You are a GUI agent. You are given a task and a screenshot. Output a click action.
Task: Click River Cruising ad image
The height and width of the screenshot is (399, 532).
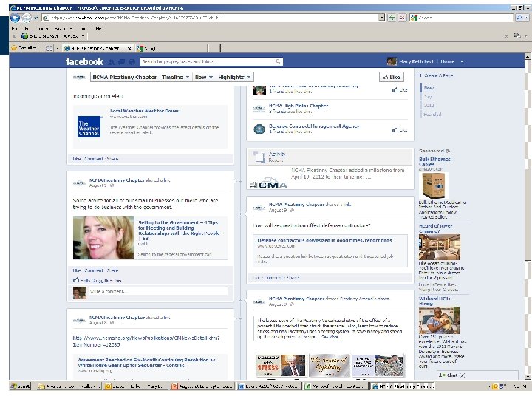[440, 247]
